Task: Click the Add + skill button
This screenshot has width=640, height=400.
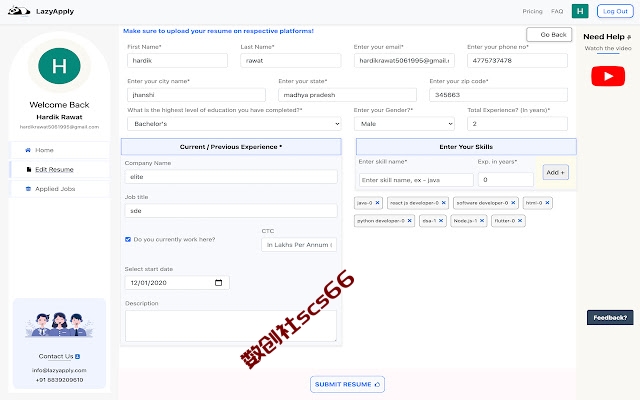Action: click(556, 172)
